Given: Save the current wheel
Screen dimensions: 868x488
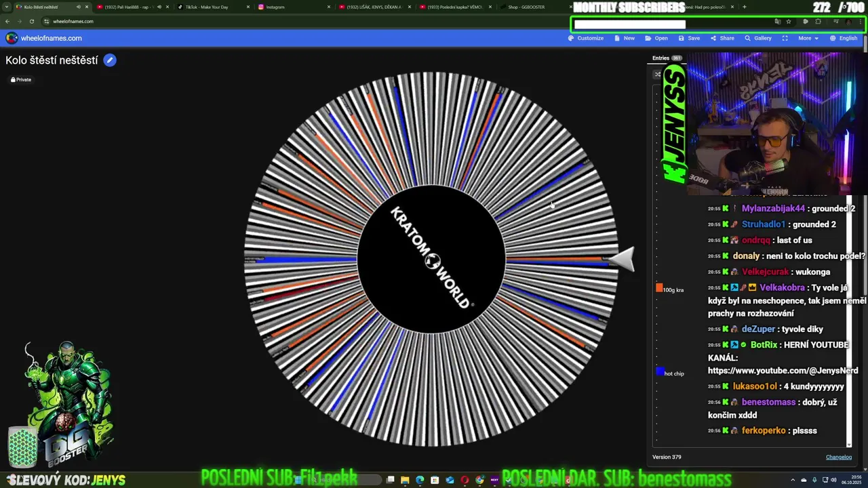Looking at the screenshot, I should click(689, 38).
